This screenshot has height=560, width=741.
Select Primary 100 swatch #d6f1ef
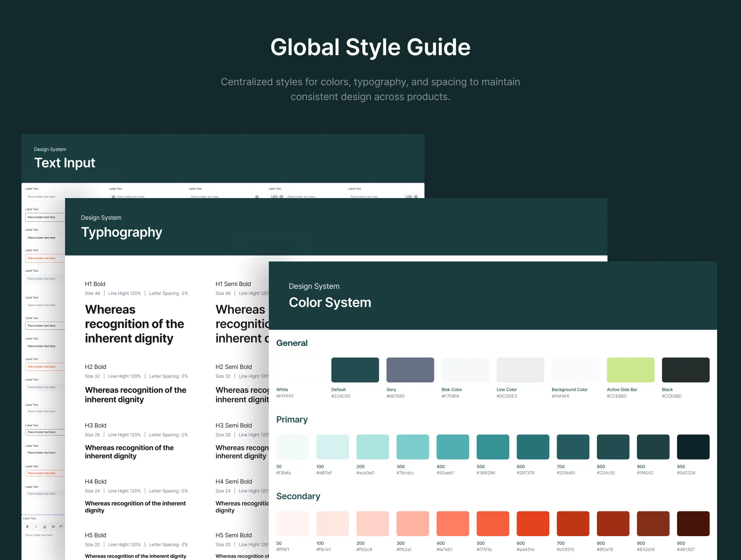pyautogui.click(x=333, y=447)
